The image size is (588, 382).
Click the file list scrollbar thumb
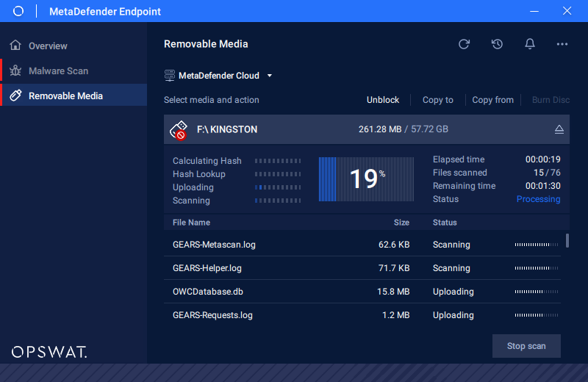click(567, 240)
